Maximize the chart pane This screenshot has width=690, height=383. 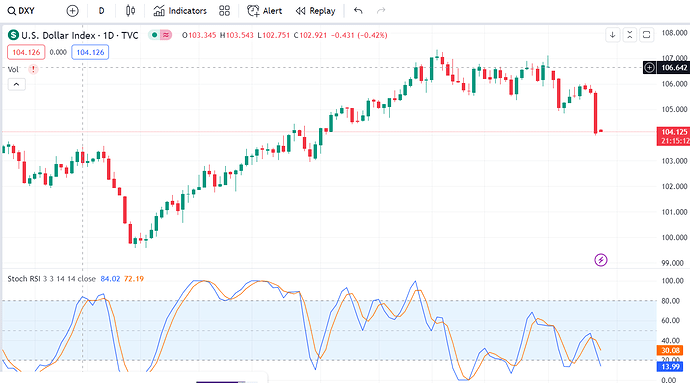tap(646, 35)
